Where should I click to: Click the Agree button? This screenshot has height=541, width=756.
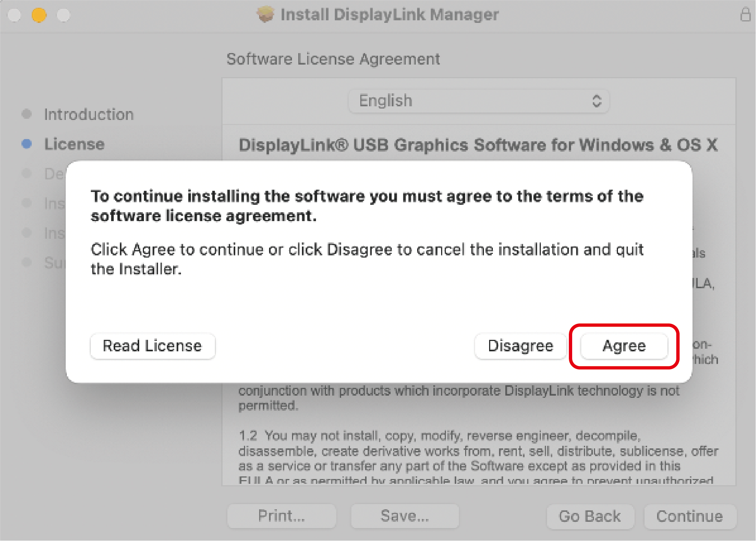624,346
